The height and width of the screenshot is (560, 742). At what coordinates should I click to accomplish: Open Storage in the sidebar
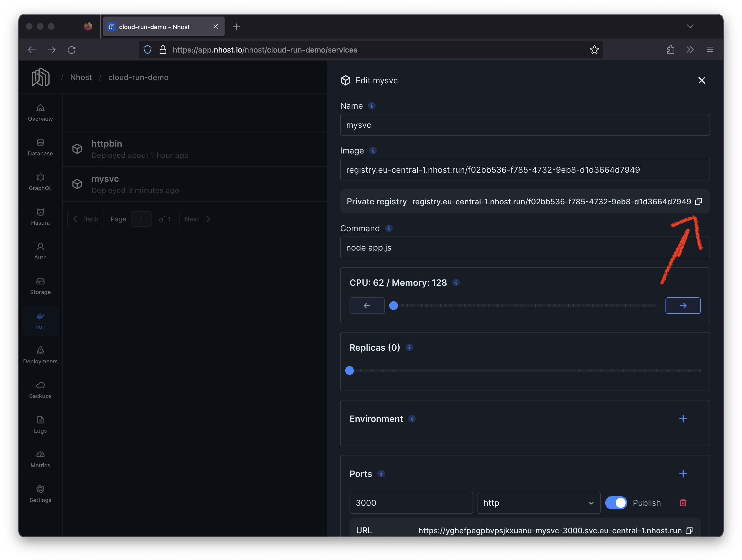click(40, 286)
